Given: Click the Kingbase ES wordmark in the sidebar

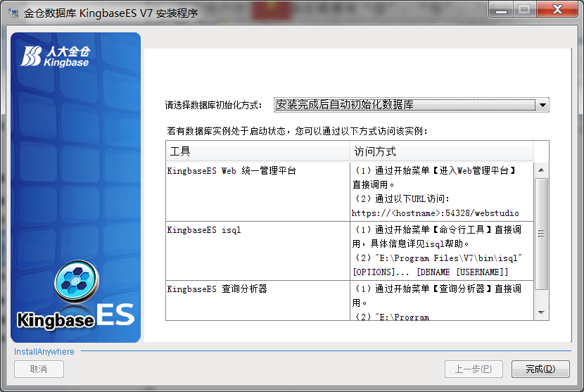Looking at the screenshot, I should point(75,316).
